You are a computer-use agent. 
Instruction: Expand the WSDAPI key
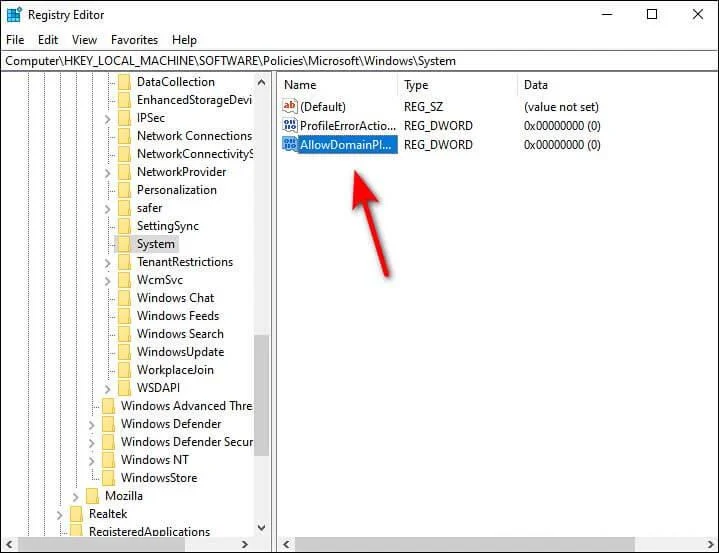[x=107, y=389]
